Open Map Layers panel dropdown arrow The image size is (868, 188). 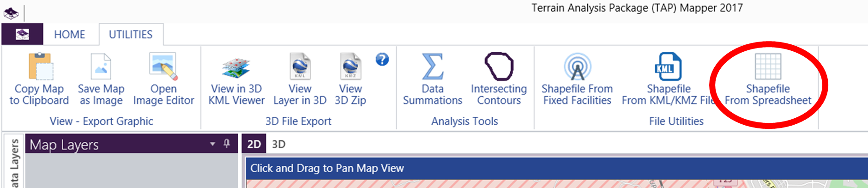coord(212,144)
